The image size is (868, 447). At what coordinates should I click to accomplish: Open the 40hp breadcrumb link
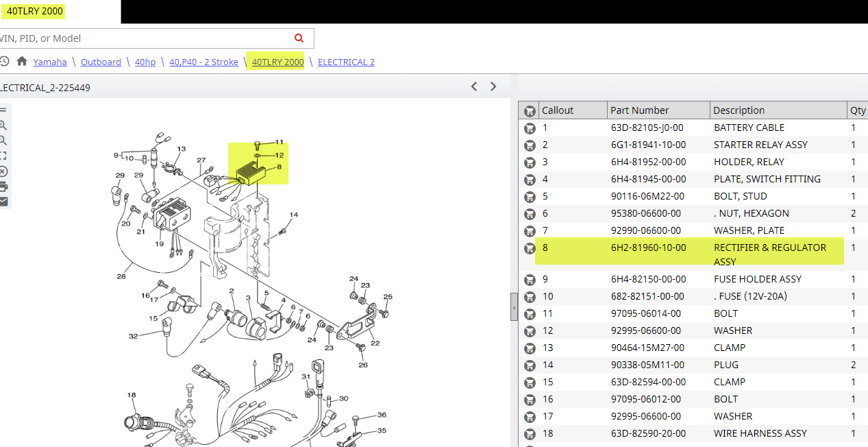(145, 62)
